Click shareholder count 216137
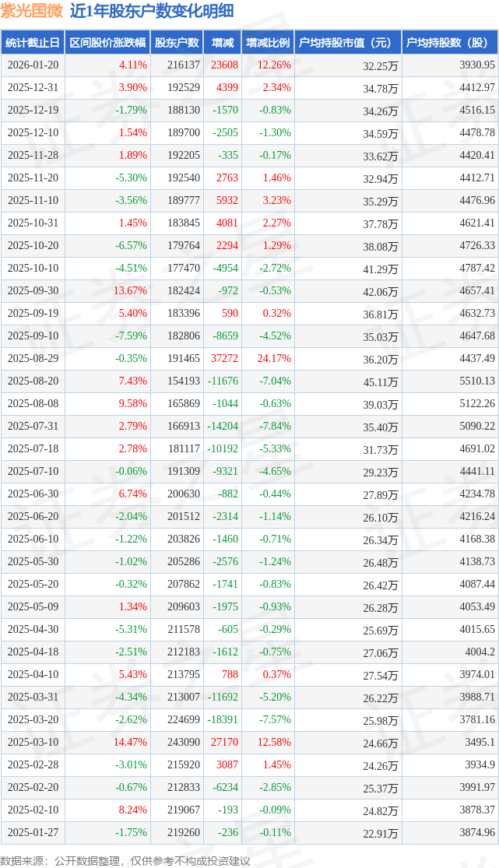The height and width of the screenshot is (868, 499). (183, 65)
